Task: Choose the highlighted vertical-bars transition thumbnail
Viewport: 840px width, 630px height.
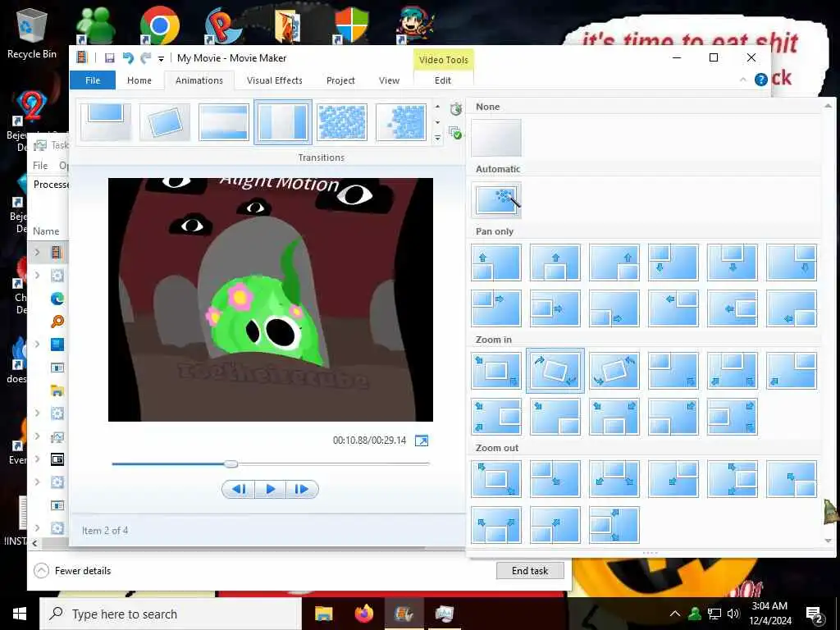Action: pyautogui.click(x=283, y=122)
